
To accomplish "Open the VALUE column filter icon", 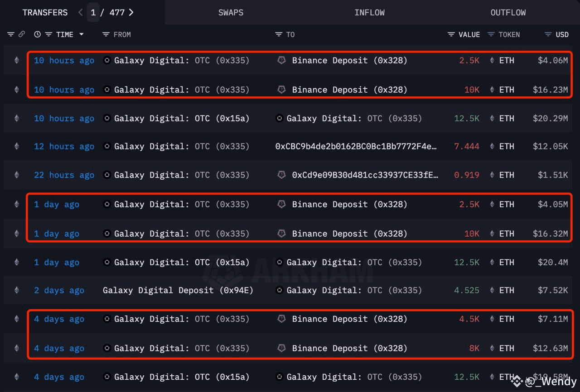I will tap(450, 34).
